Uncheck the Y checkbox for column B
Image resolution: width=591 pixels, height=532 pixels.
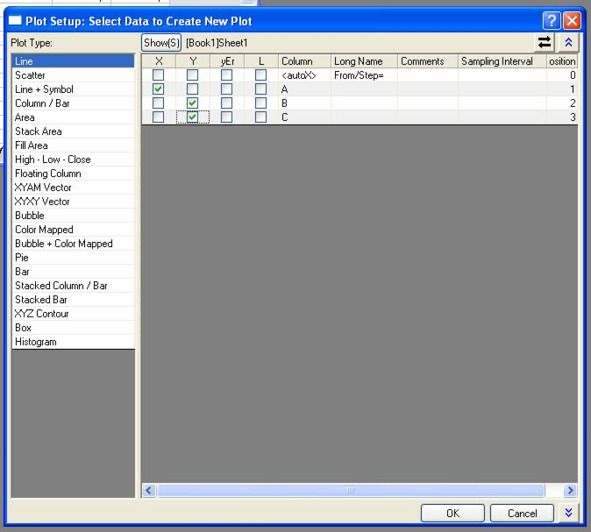192,103
